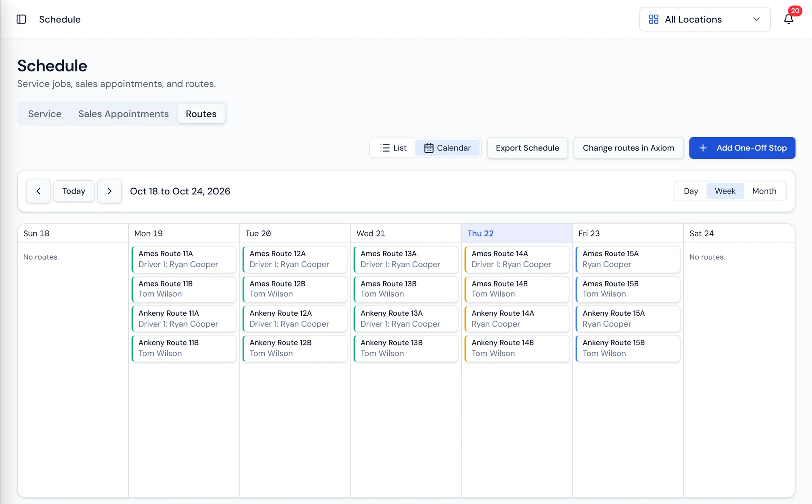This screenshot has height=504, width=812.
Task: Open Ames Route 12B card
Action: [295, 289]
